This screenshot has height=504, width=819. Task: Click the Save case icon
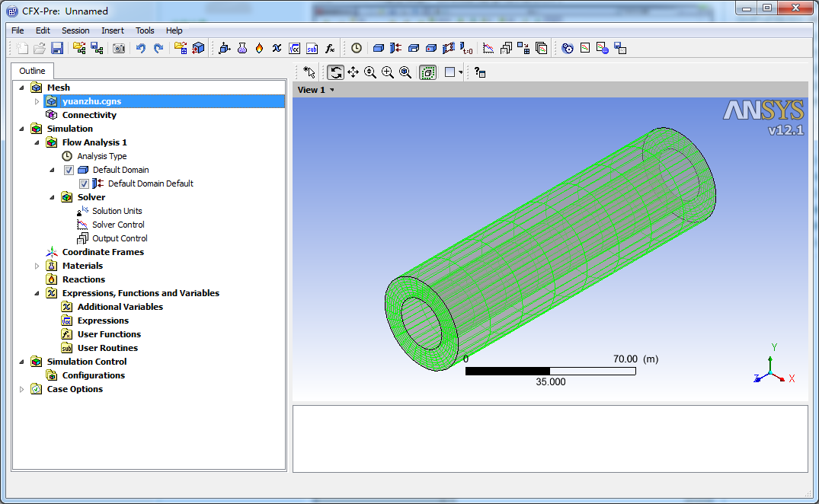[57, 48]
